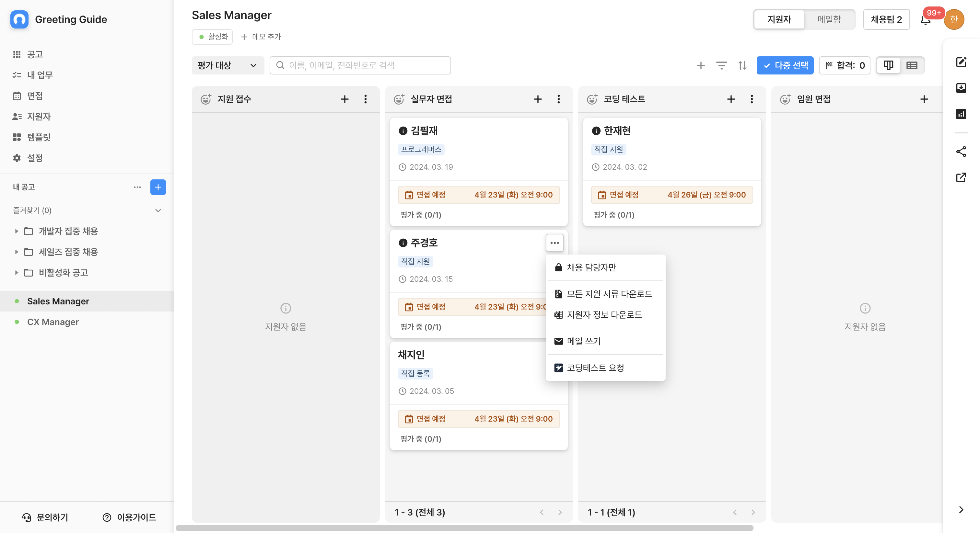Click the toolbar add applicant plus icon

[x=701, y=65]
